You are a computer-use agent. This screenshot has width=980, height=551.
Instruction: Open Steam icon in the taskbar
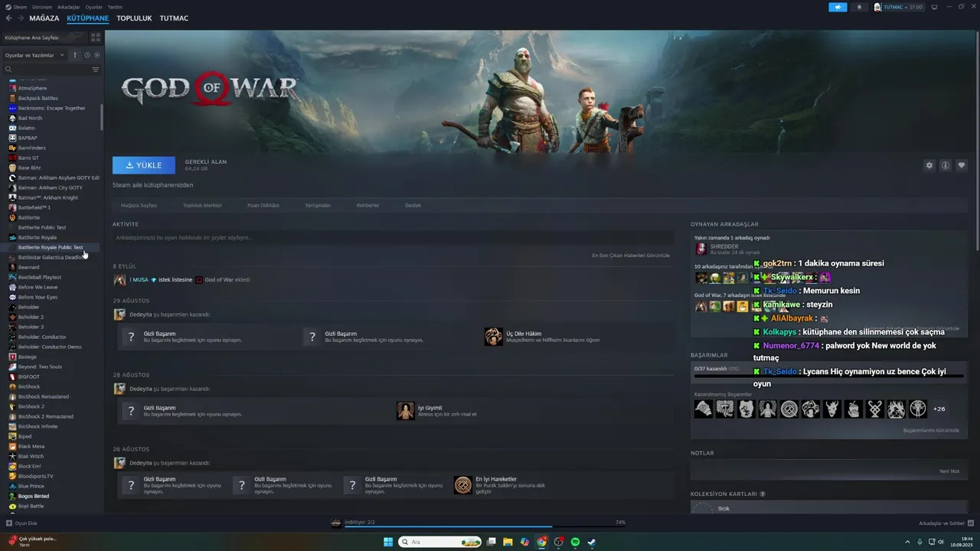[592, 542]
